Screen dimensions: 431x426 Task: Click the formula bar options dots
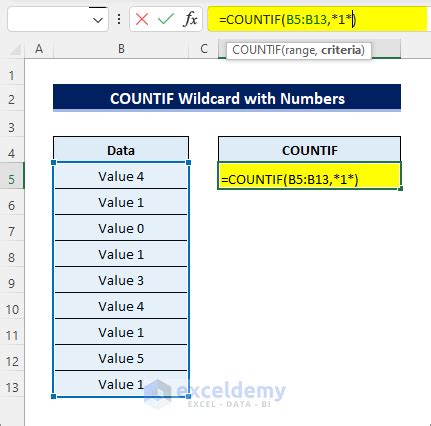click(x=119, y=19)
